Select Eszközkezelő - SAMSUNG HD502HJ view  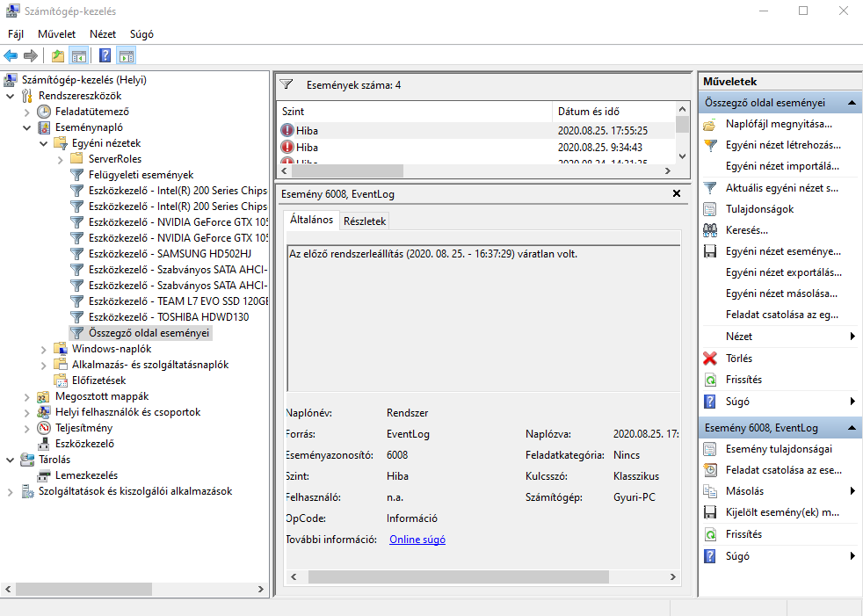[170, 254]
